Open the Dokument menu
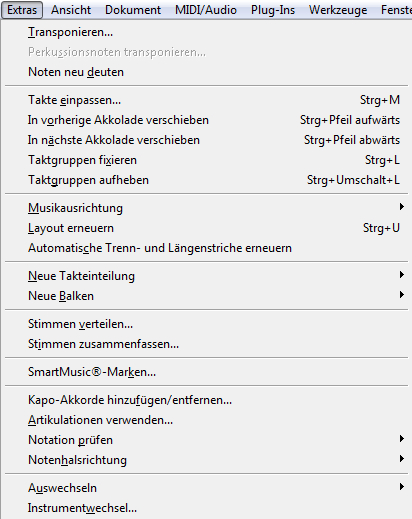The image size is (412, 519). click(133, 10)
